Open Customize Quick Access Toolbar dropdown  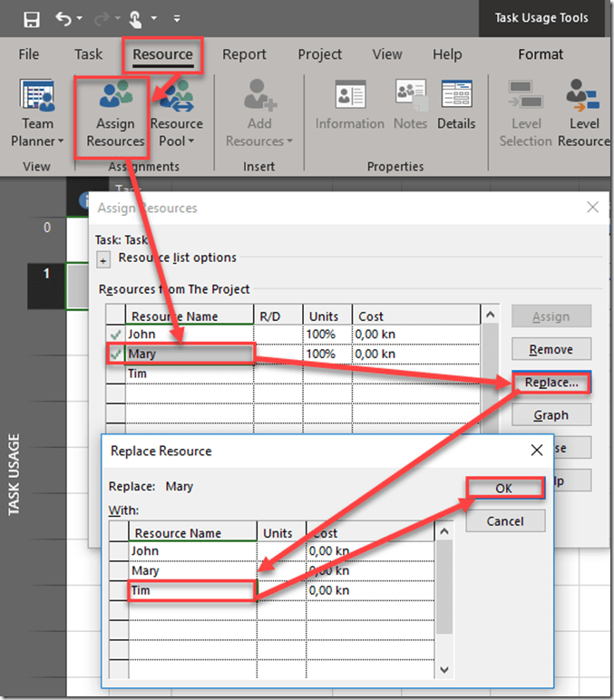(x=176, y=18)
